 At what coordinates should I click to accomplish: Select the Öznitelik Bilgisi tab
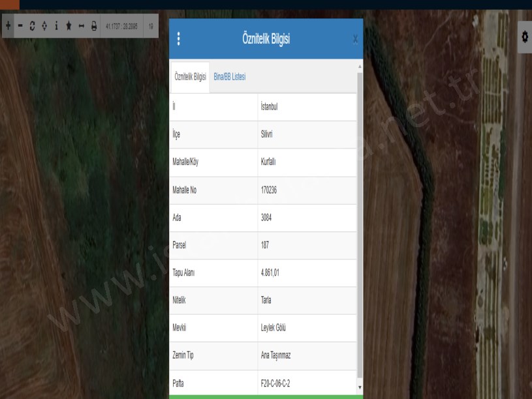pyautogui.click(x=190, y=77)
